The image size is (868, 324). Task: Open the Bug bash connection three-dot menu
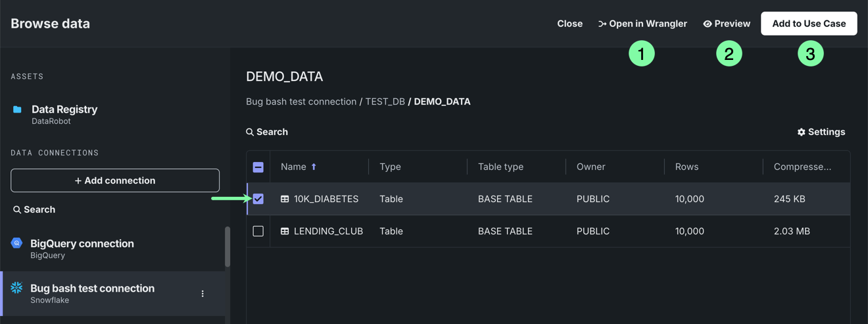[x=203, y=294]
